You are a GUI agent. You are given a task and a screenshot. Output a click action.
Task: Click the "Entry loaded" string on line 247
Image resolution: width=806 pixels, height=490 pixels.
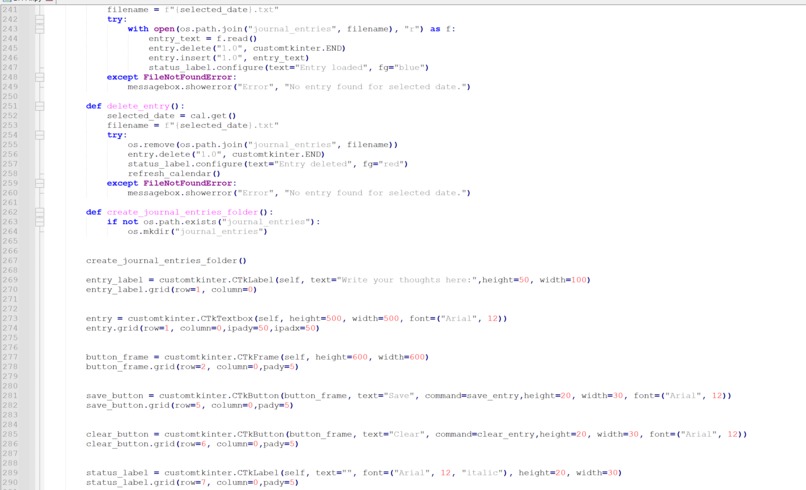pyautogui.click(x=332, y=68)
